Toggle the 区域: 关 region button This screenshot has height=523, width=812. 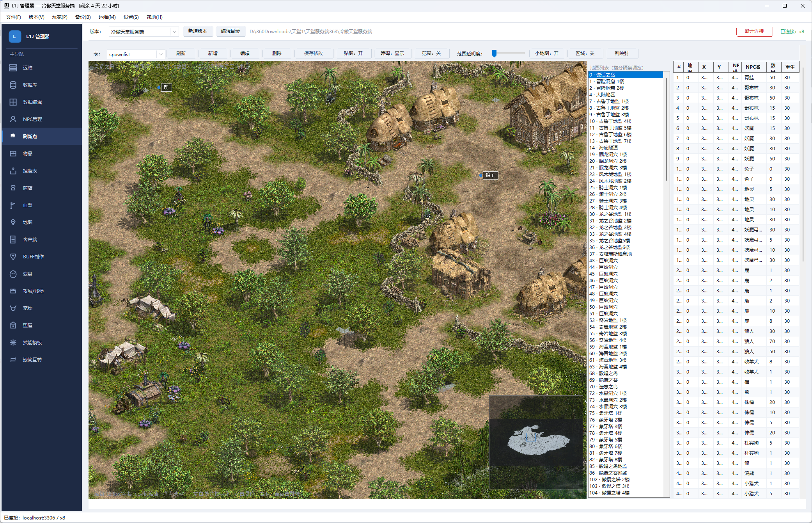tap(585, 53)
